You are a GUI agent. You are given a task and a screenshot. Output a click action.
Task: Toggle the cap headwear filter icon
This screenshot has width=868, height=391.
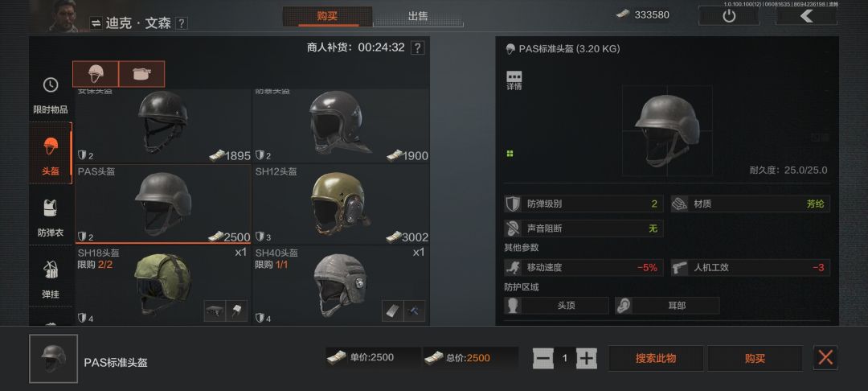(141, 74)
